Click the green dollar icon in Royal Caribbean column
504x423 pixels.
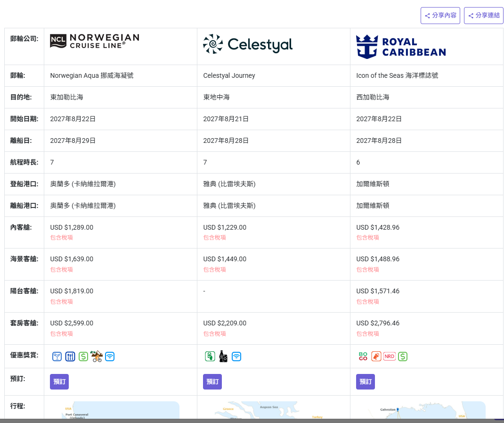[x=403, y=357]
